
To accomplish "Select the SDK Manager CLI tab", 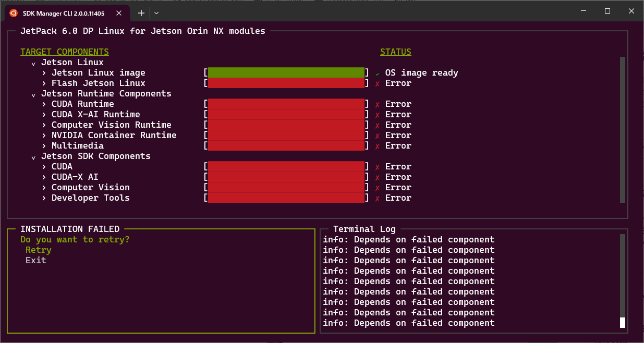I will coord(63,13).
